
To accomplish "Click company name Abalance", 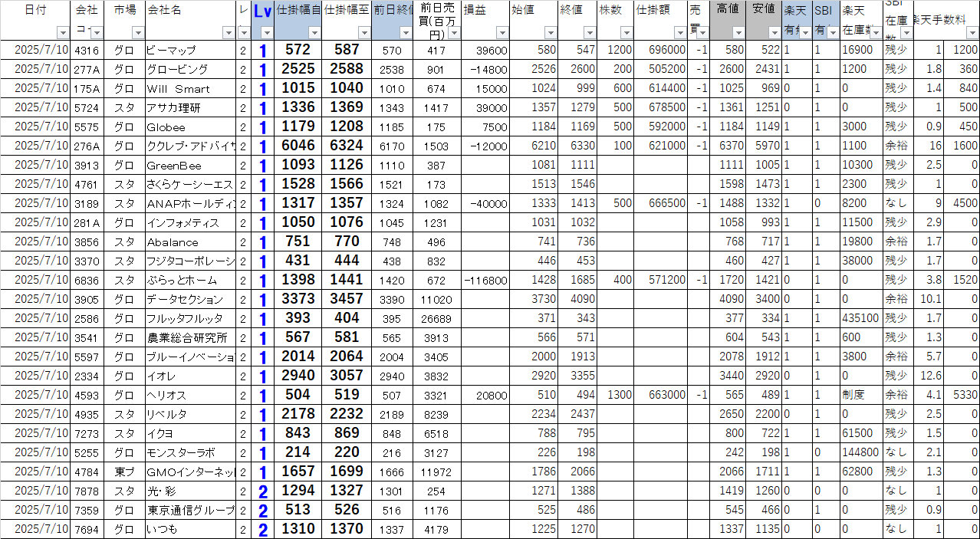I will [173, 242].
